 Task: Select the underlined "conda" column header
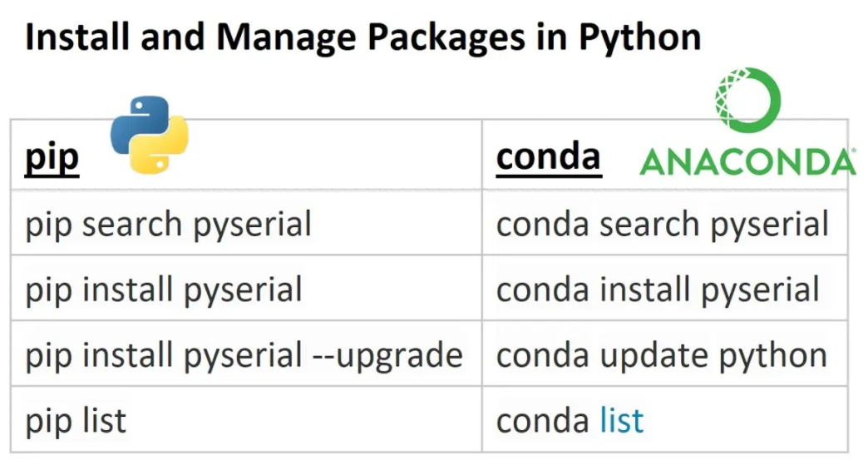point(548,156)
